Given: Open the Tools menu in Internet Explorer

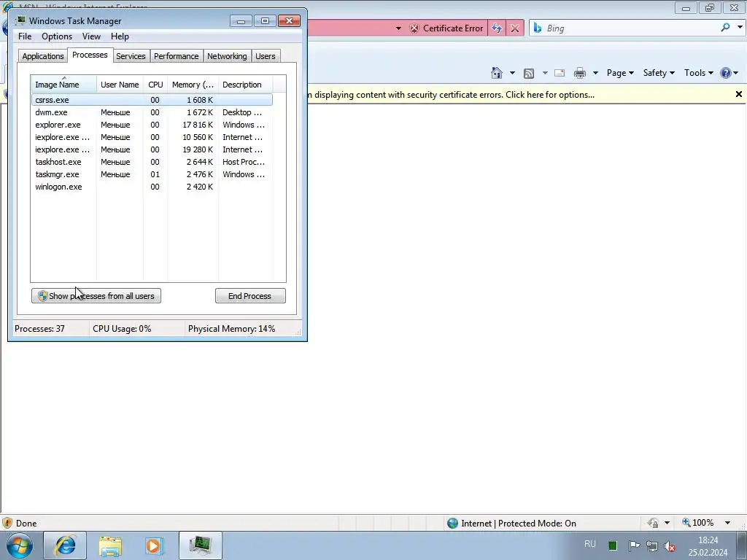Looking at the screenshot, I should click(698, 73).
